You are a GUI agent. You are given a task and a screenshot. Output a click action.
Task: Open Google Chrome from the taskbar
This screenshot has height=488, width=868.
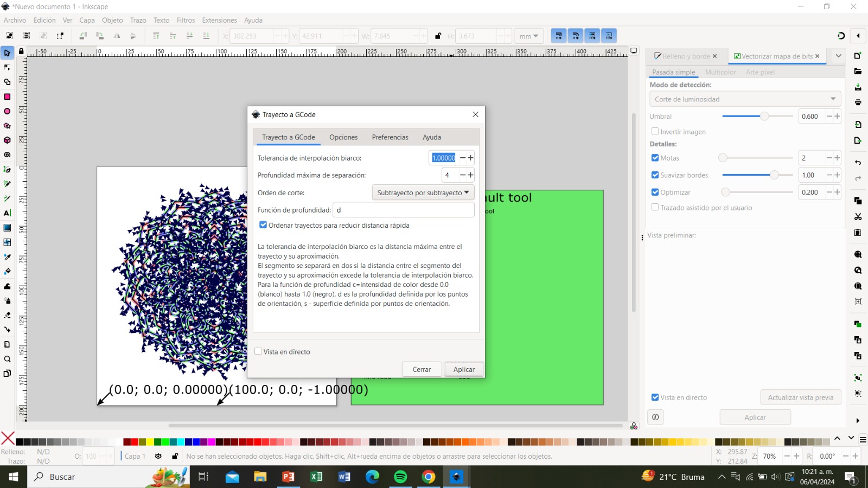coord(429,477)
